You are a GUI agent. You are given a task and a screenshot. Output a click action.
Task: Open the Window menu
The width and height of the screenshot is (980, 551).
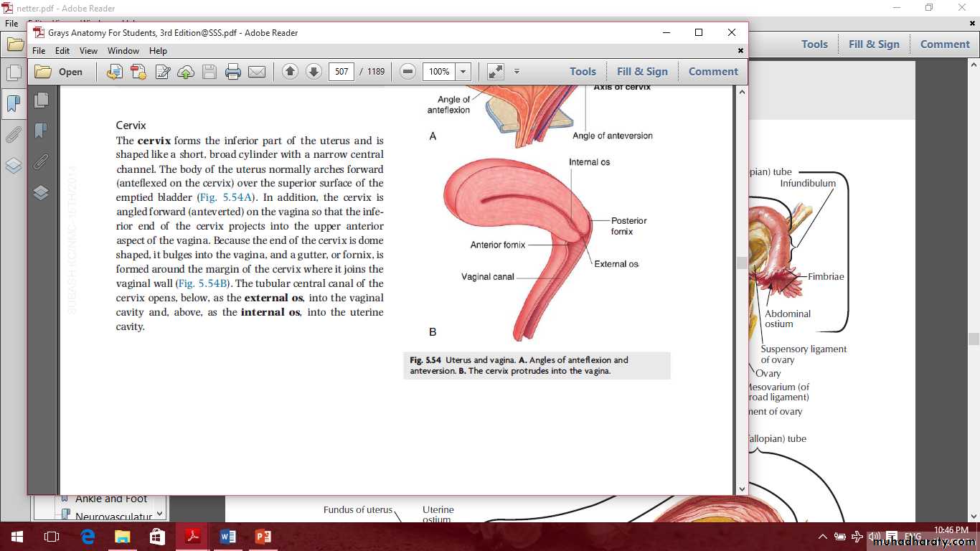(123, 51)
